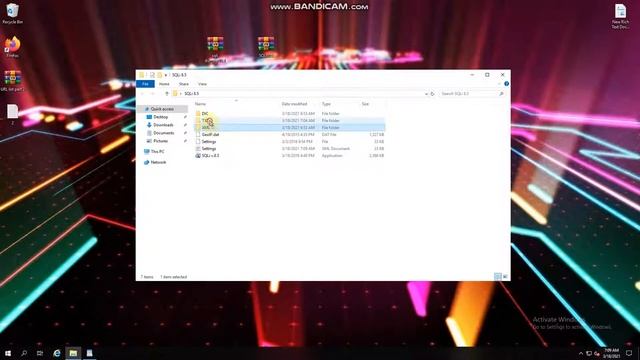Image resolution: width=640 pixels, height=360 pixels.
Task: Open the Recycle Bin desktop icon
Action: [x=12, y=13]
